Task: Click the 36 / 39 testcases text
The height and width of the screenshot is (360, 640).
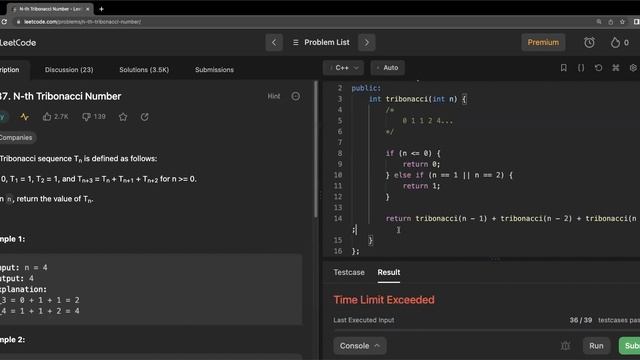Action: click(604, 320)
